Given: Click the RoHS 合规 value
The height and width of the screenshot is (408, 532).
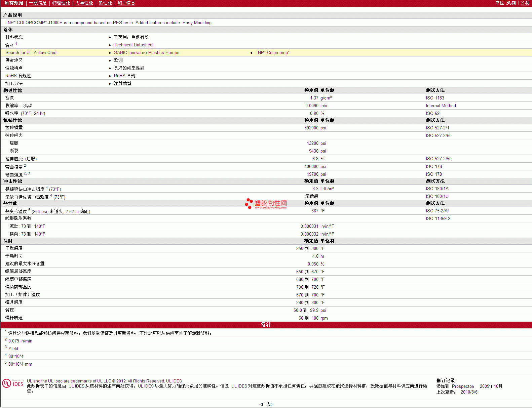Looking at the screenshot, I should coord(124,76).
